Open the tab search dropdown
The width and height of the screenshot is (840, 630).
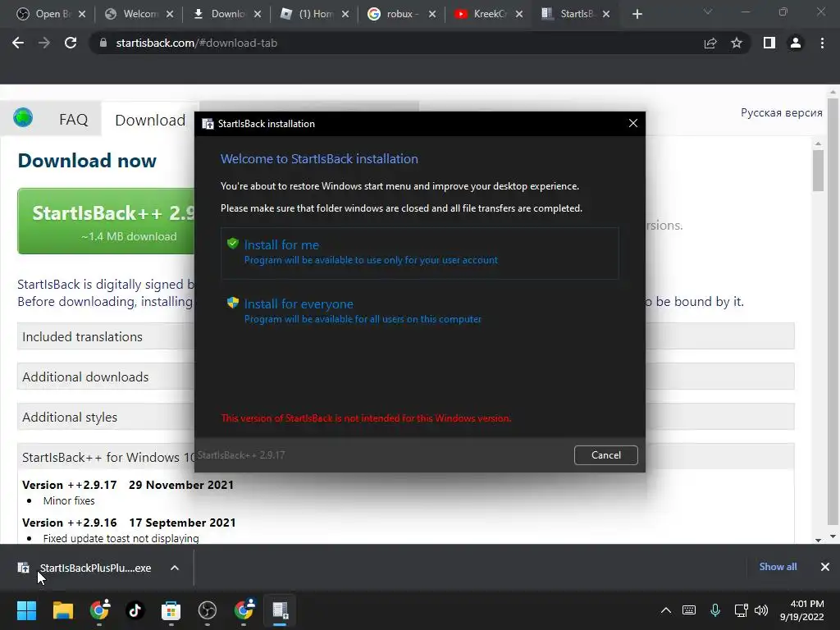click(708, 11)
